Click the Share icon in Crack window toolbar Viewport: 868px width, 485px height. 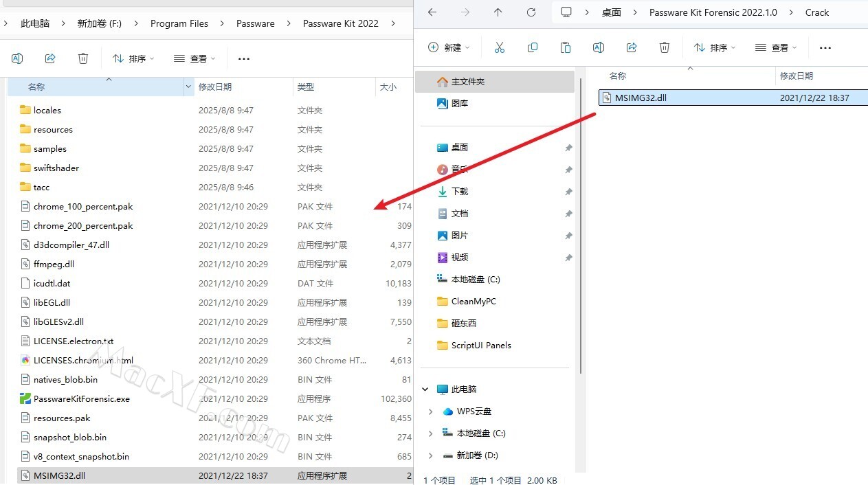[632, 47]
